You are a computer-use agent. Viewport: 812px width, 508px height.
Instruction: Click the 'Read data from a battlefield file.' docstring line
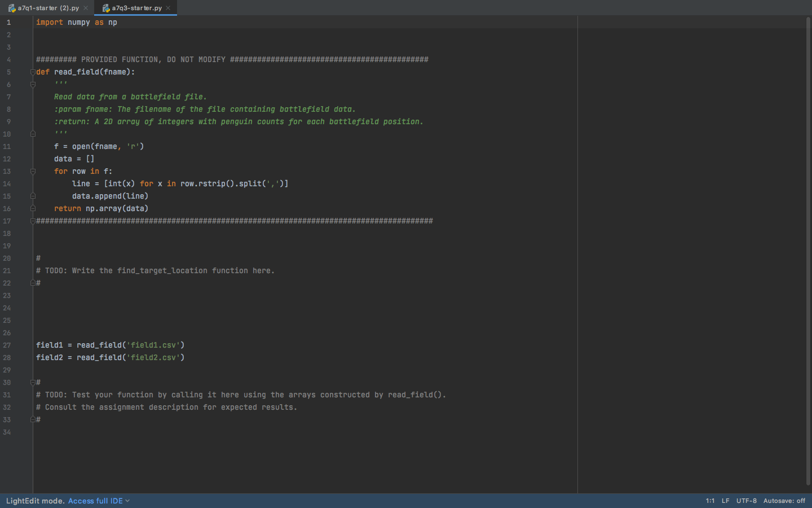click(130, 97)
